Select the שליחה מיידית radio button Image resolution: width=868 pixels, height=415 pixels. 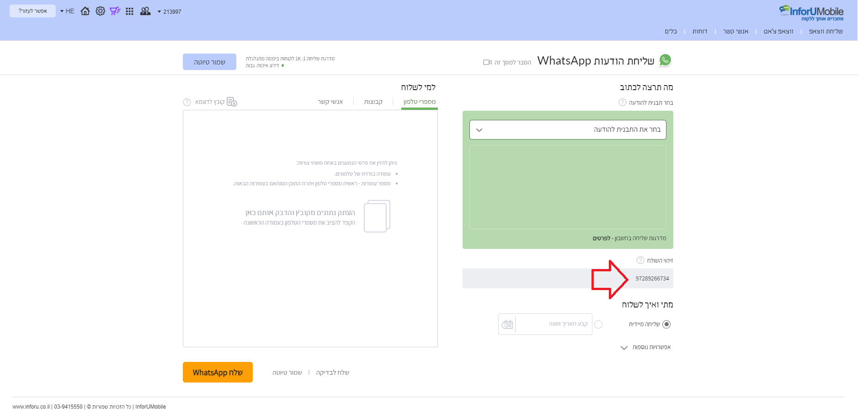666,324
